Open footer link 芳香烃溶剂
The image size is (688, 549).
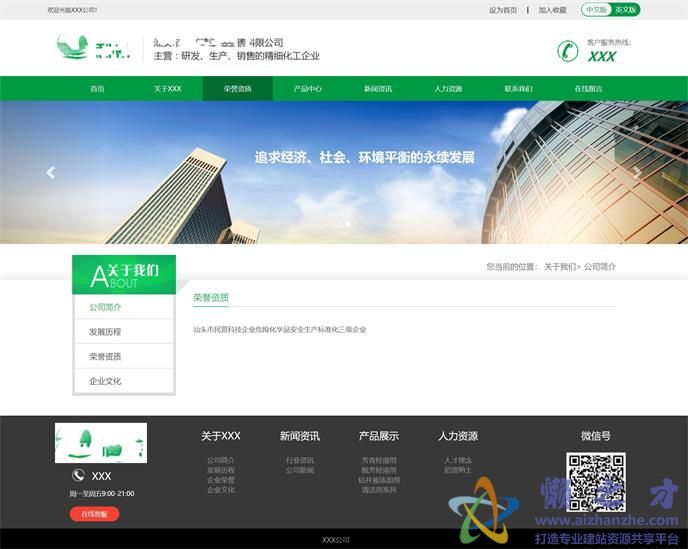pyautogui.click(x=379, y=460)
